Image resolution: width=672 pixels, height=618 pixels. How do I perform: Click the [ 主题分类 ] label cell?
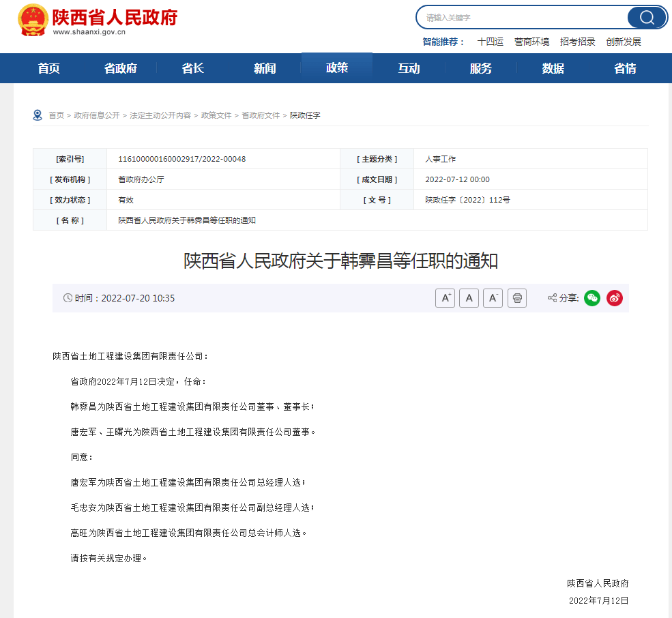[377, 159]
